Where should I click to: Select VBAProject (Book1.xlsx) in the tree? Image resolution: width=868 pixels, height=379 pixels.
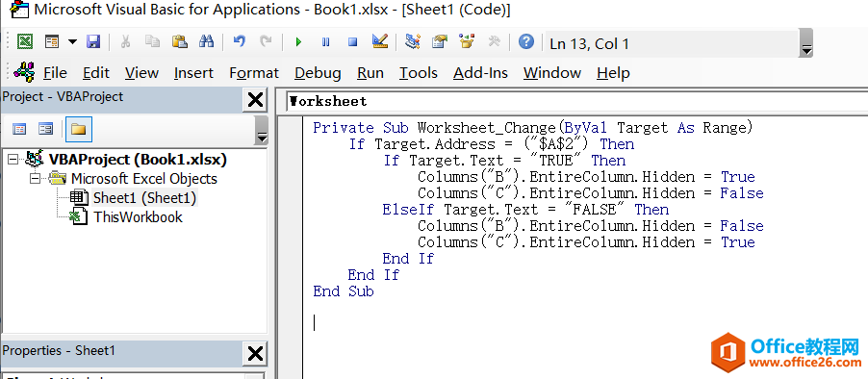point(138,160)
